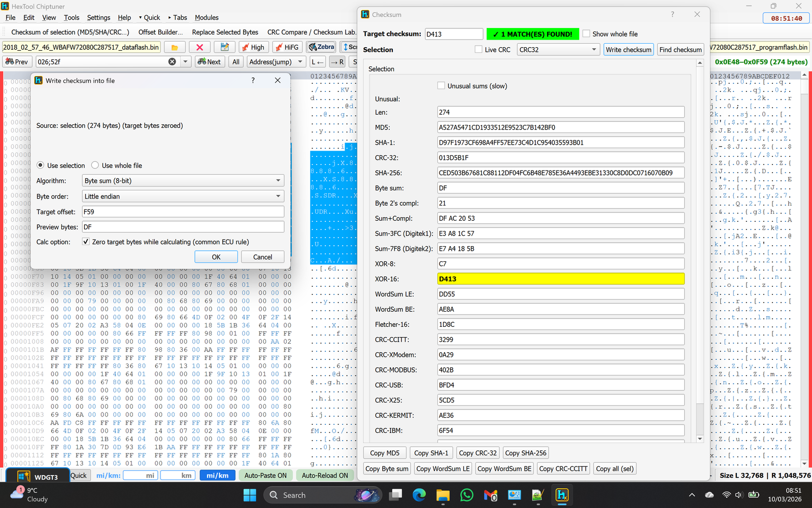Click the Copy SHA-256 button
The width and height of the screenshot is (812, 508).
tap(526, 452)
